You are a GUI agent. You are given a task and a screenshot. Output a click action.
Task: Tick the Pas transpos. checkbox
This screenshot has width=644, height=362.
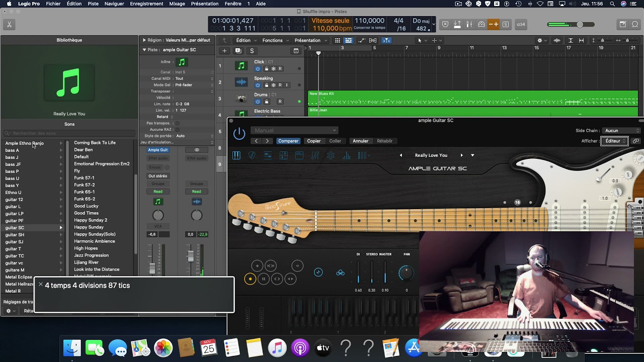[x=177, y=123]
